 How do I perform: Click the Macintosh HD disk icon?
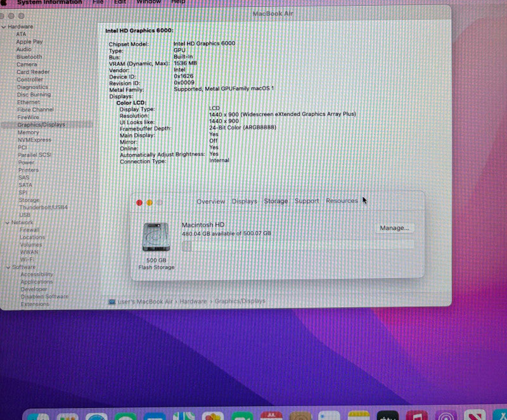click(156, 237)
